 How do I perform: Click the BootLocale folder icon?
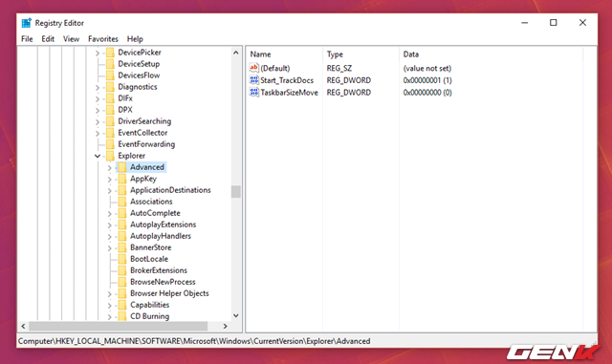(122, 259)
